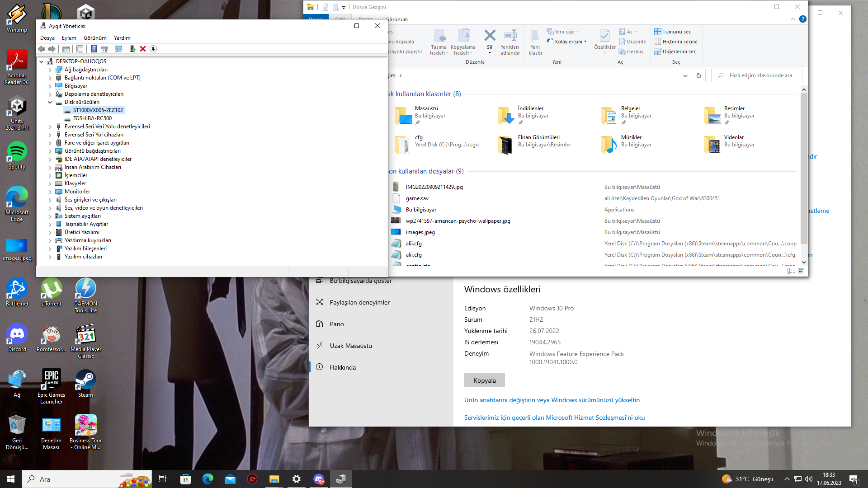Click the Kopyala button
Screen dimensions: 868x488
pyautogui.click(x=484, y=380)
